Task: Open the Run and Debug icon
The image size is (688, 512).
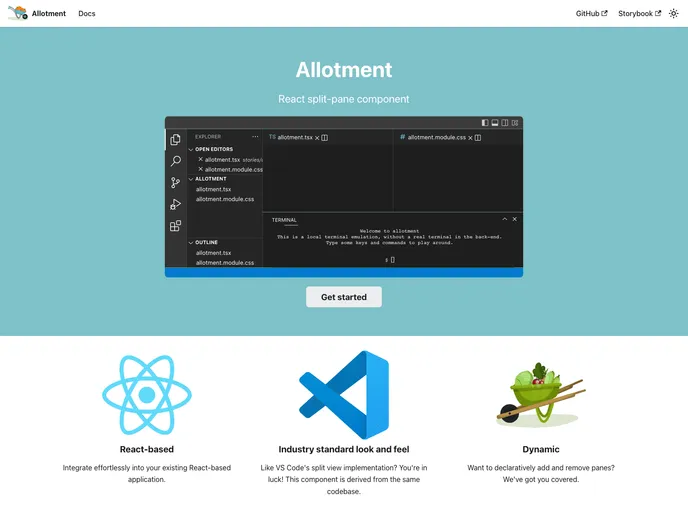Action: click(176, 204)
